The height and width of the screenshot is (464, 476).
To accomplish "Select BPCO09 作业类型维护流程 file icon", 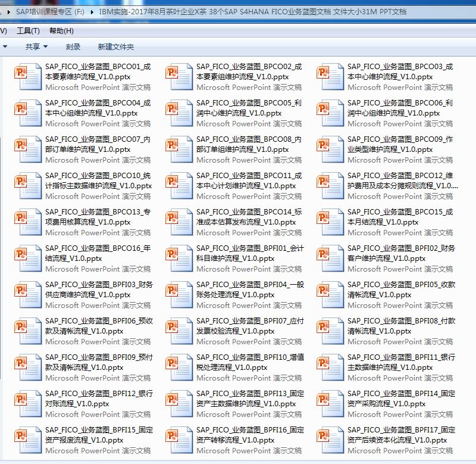I will pyautogui.click(x=330, y=149).
